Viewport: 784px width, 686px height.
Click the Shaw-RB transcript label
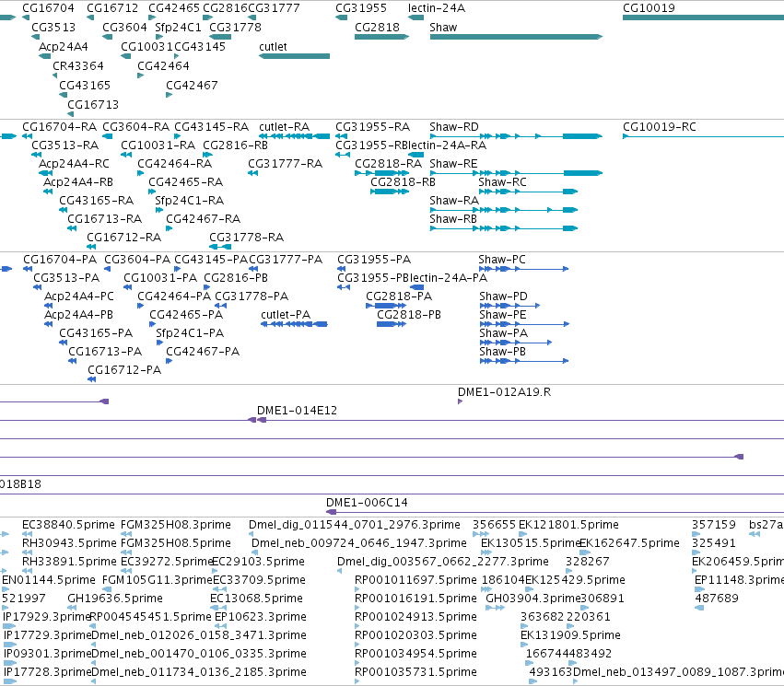tap(453, 219)
